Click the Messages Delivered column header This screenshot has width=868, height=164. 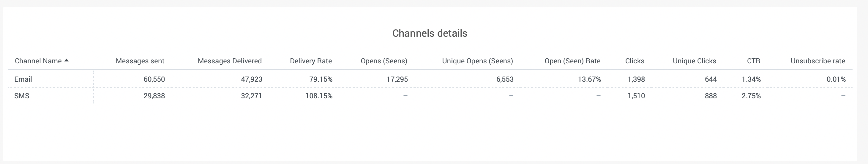point(229,61)
